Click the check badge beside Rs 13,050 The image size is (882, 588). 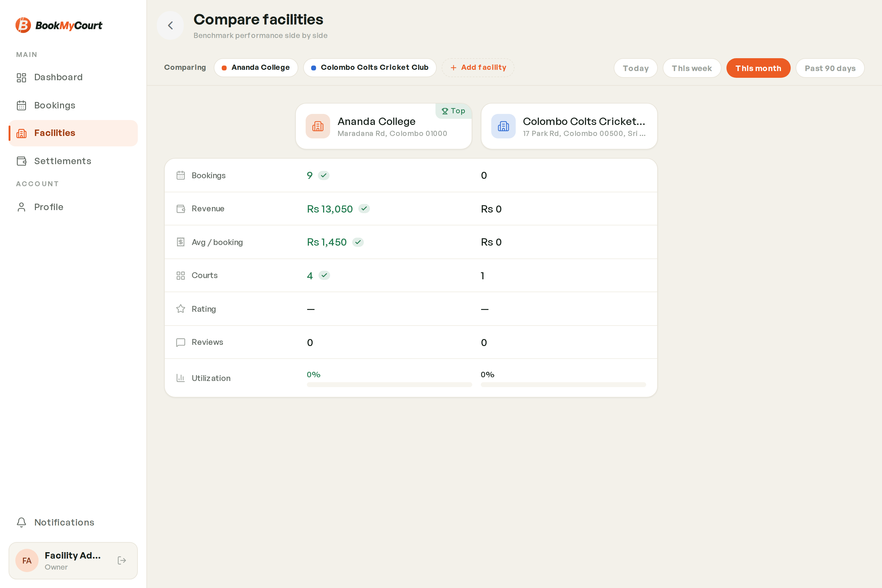pyautogui.click(x=364, y=209)
